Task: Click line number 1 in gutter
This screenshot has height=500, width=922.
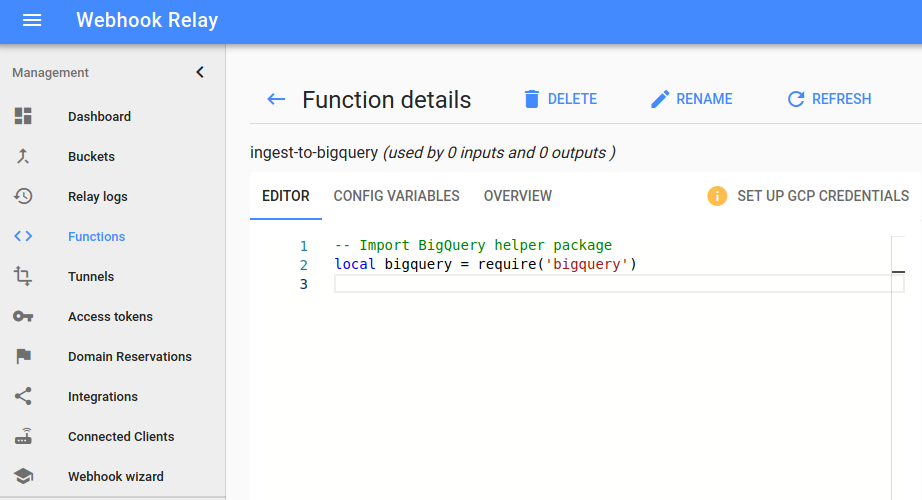Action: (x=303, y=246)
